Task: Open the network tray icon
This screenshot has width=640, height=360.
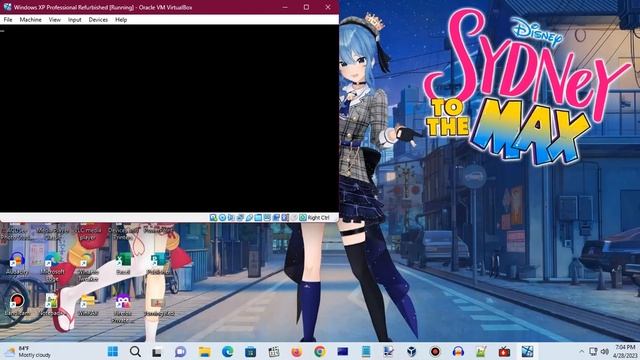Action: [x=593, y=351]
